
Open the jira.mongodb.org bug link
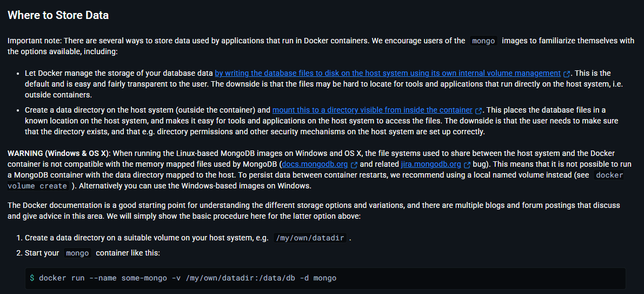pyautogui.click(x=431, y=164)
